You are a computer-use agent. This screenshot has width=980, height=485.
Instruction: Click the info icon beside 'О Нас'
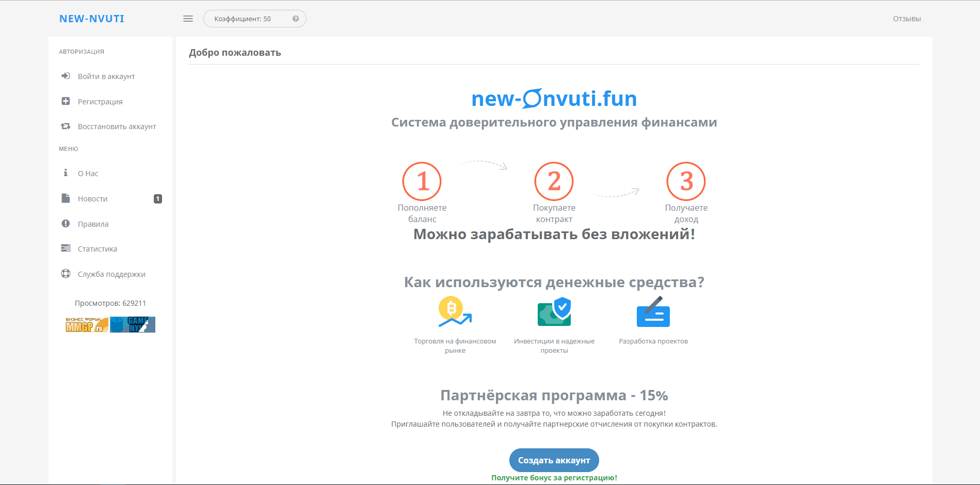click(66, 173)
